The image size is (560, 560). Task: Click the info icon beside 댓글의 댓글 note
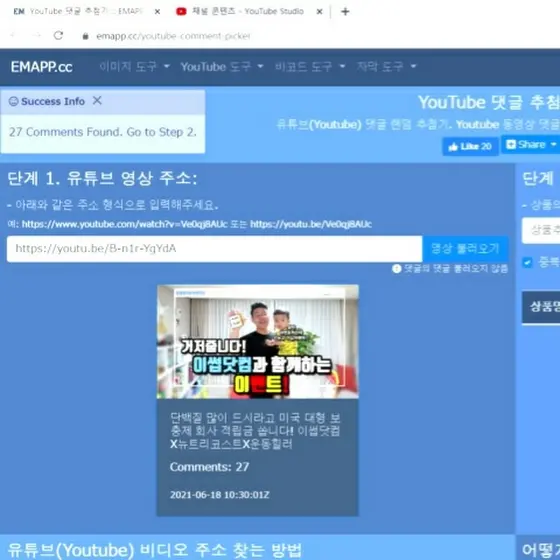pyautogui.click(x=396, y=269)
